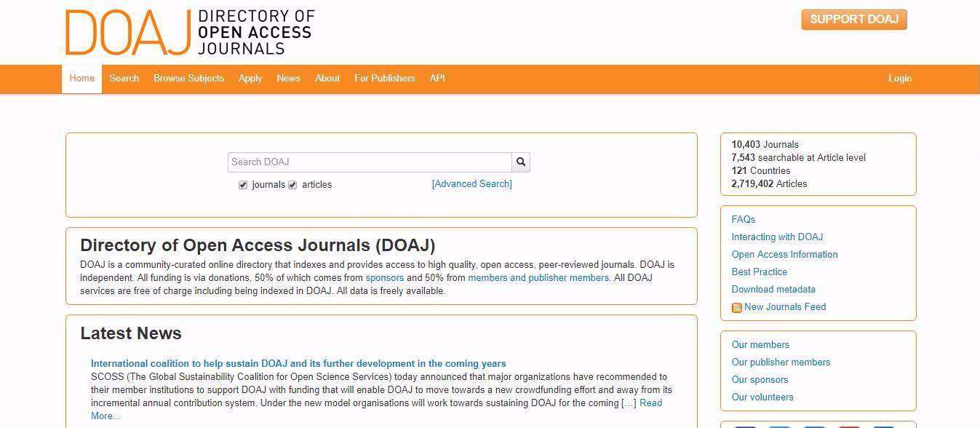
Task: Open the Advanced Search link
Action: (472, 184)
